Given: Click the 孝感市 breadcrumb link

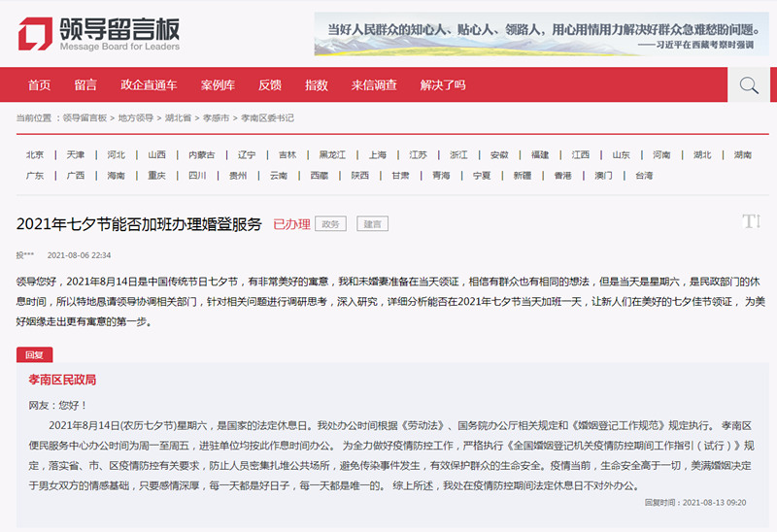Looking at the screenshot, I should [x=216, y=117].
